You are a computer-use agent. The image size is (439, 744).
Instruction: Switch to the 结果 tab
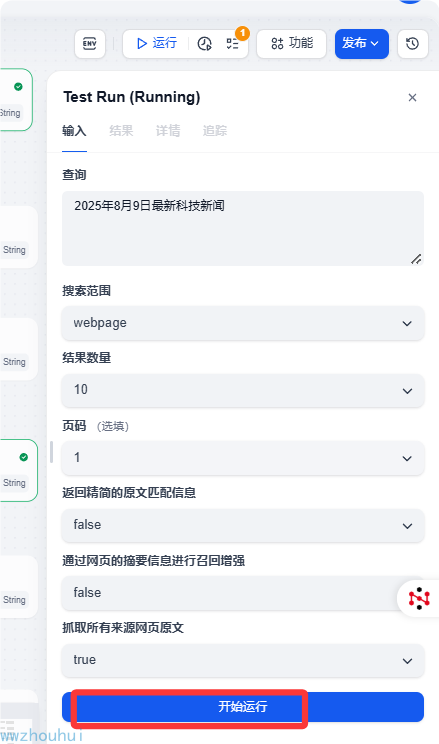pos(121,131)
